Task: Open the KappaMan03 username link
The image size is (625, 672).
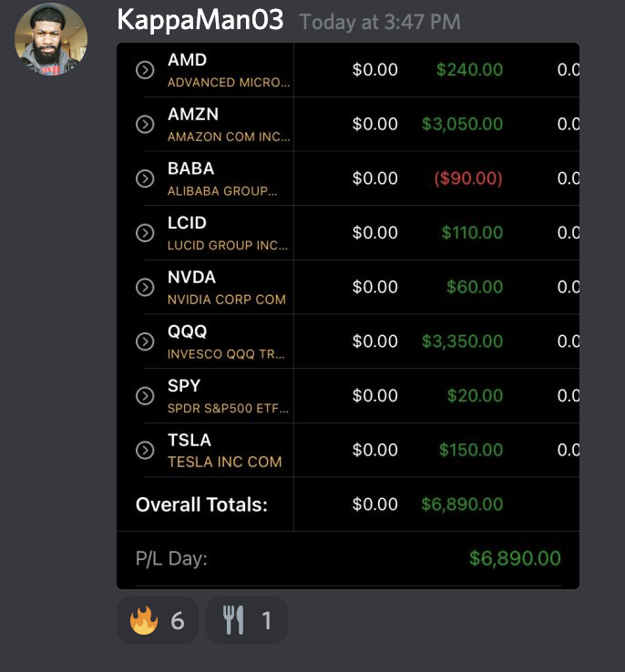Action: click(x=200, y=20)
